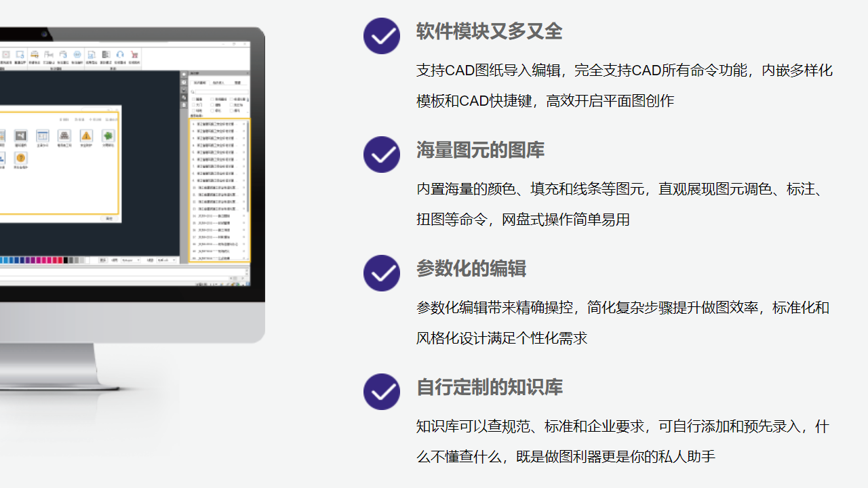The image size is (868, 488).
Task: Select the topmost icon on the panel sidebar strip
Action: click(184, 74)
